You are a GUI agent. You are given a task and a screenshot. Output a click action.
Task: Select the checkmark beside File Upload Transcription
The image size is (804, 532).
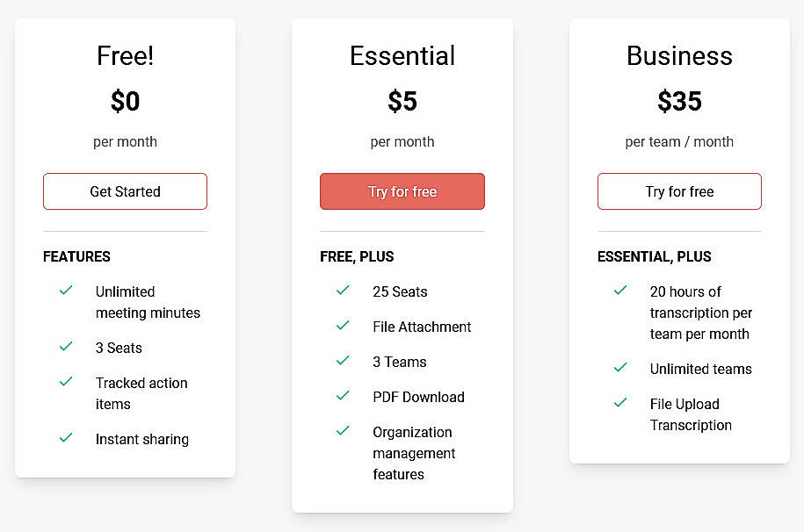pyautogui.click(x=620, y=404)
